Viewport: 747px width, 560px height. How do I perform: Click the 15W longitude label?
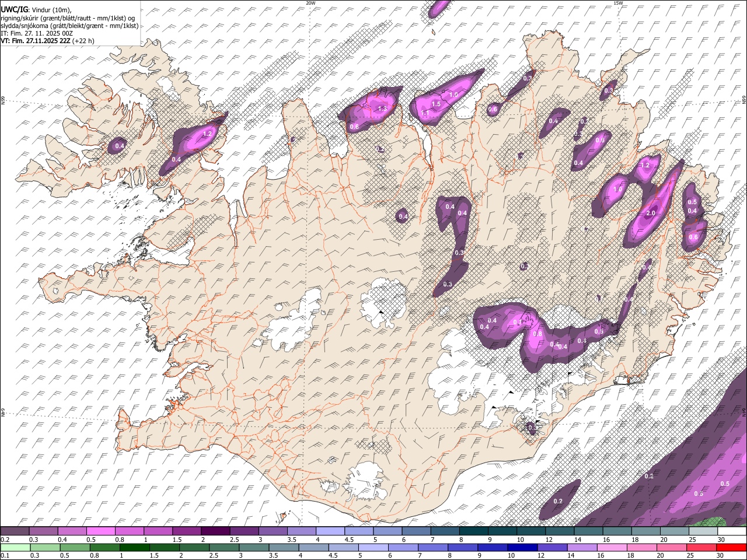coord(618,3)
